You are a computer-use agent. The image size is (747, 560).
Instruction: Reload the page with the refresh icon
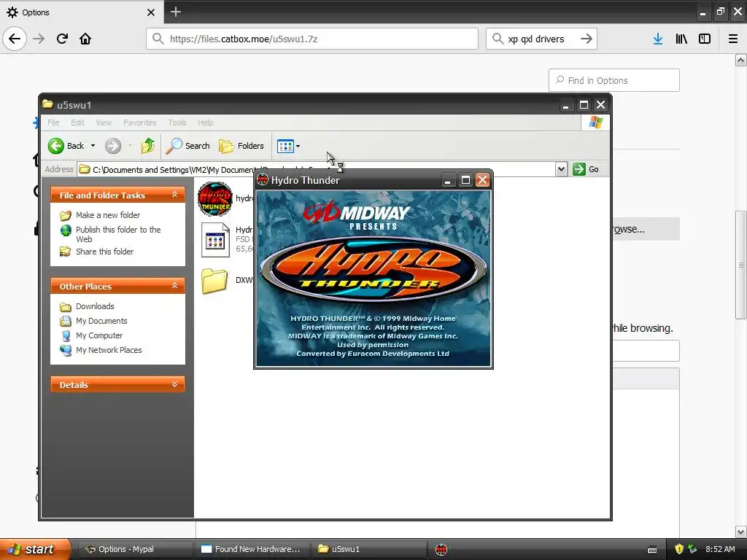[62, 39]
